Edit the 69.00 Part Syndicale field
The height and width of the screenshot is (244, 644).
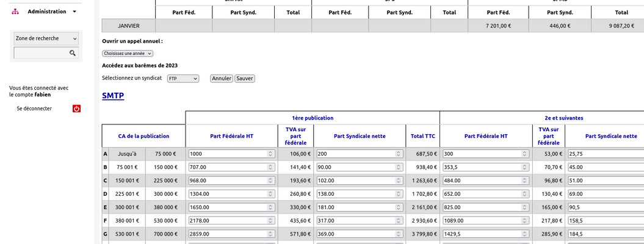click(606, 194)
